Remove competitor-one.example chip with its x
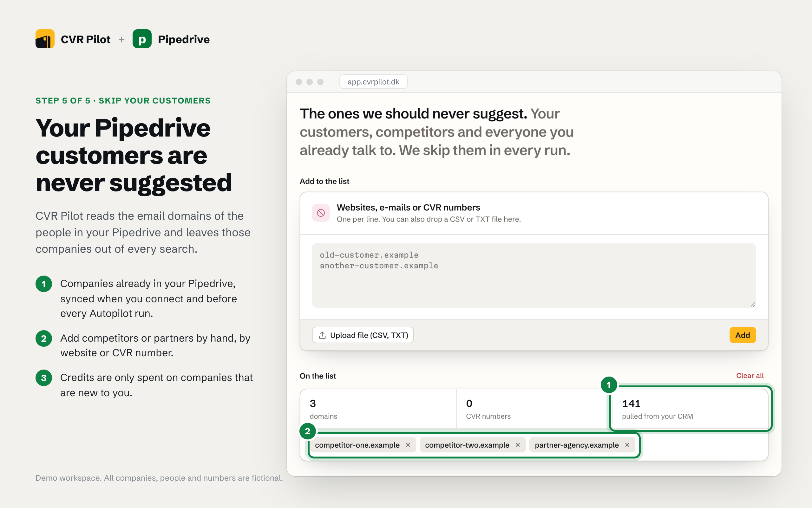 (408, 445)
